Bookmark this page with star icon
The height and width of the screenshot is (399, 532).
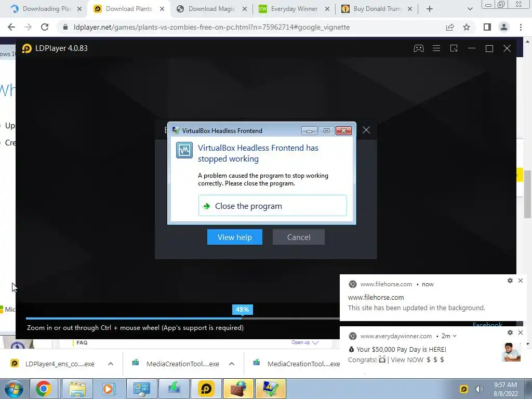467,27
